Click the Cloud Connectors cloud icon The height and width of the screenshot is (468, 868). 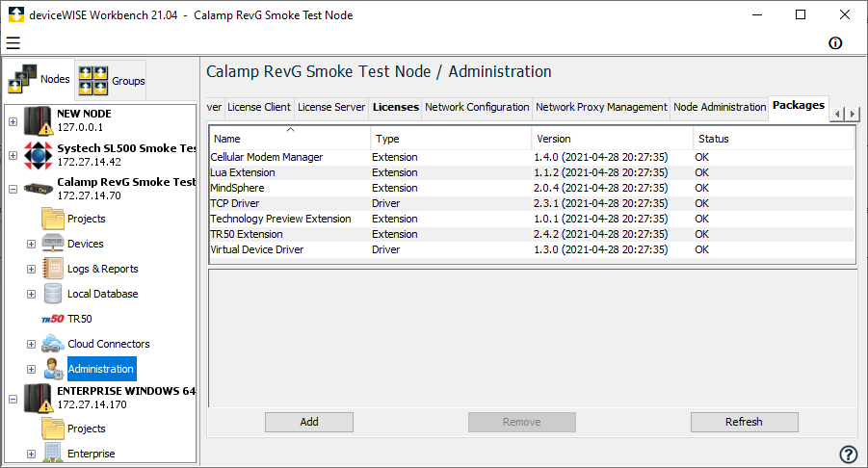tap(53, 344)
